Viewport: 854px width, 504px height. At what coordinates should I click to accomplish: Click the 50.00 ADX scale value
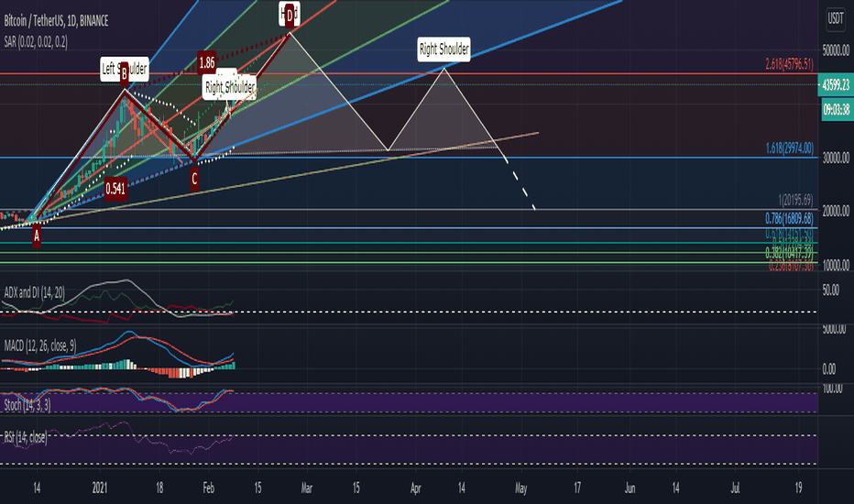tap(830, 290)
